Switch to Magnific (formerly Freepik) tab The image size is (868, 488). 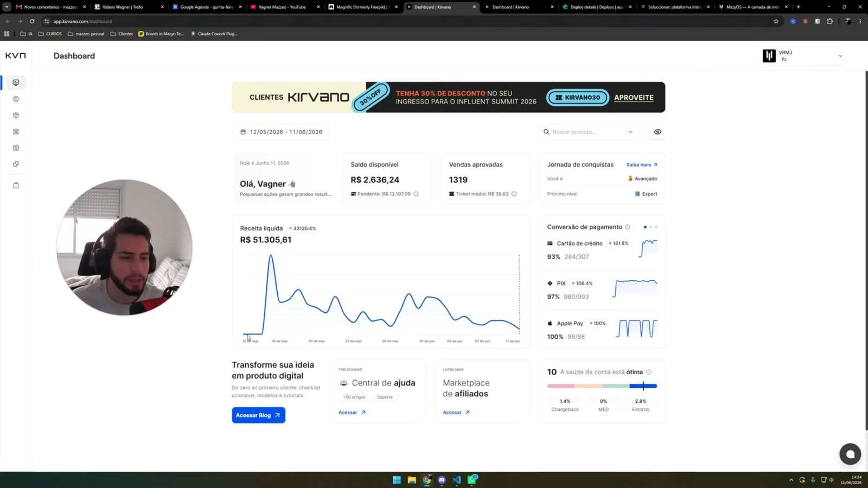(x=363, y=7)
